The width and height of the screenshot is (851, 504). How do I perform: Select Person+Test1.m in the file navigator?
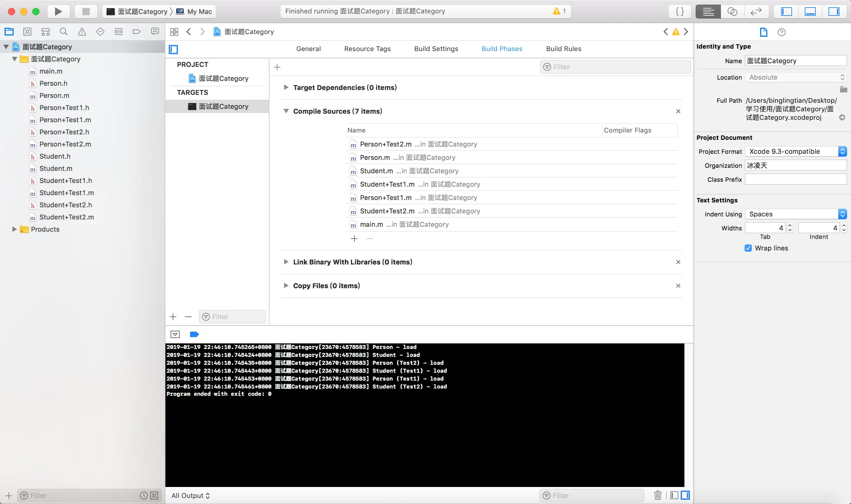(65, 120)
